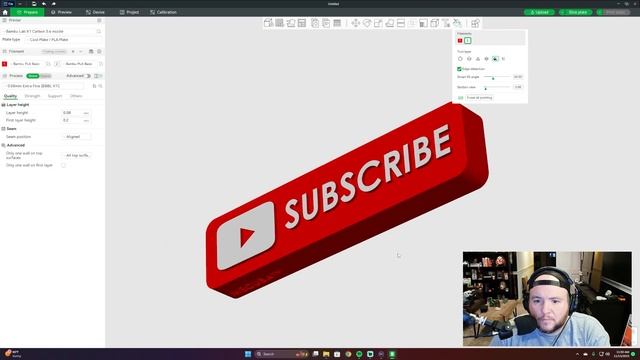Image resolution: width=640 pixels, height=360 pixels.
Task: Click the Add model cube icon
Action: click(268, 23)
